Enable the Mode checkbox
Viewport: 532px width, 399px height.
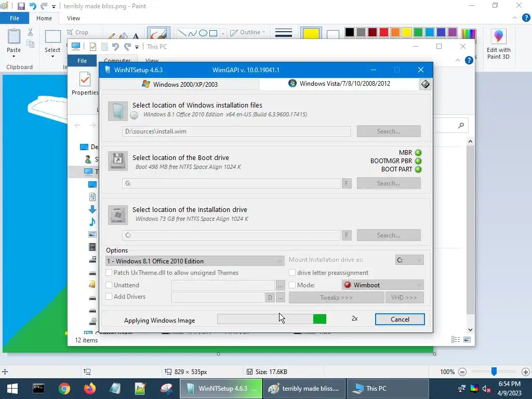coord(292,285)
